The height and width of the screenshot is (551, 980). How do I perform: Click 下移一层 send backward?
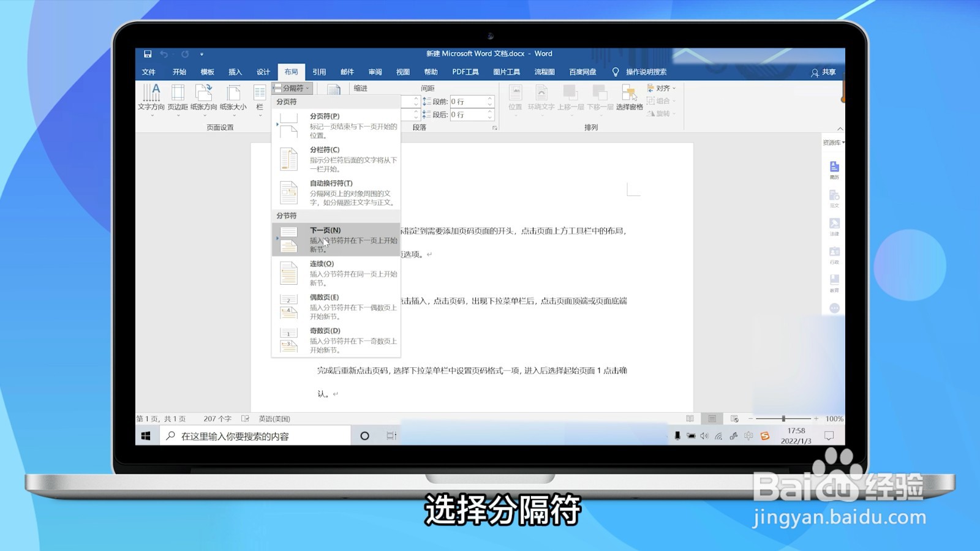pyautogui.click(x=600, y=99)
